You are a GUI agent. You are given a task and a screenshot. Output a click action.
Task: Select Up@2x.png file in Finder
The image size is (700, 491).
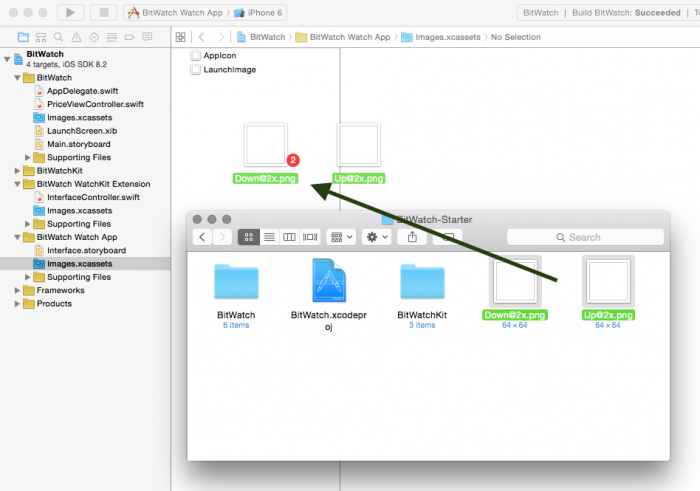coord(608,281)
